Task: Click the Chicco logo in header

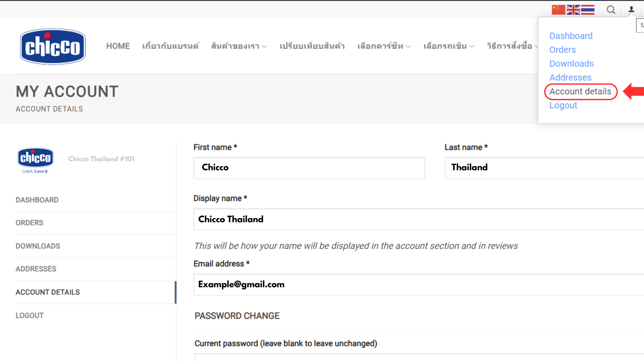Action: tap(53, 46)
